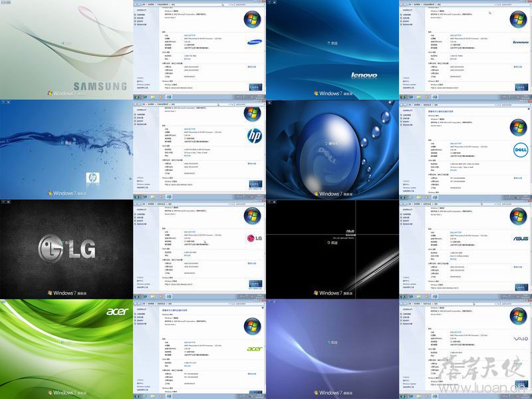Click the acer logo in the Acer system window

[x=255, y=348]
